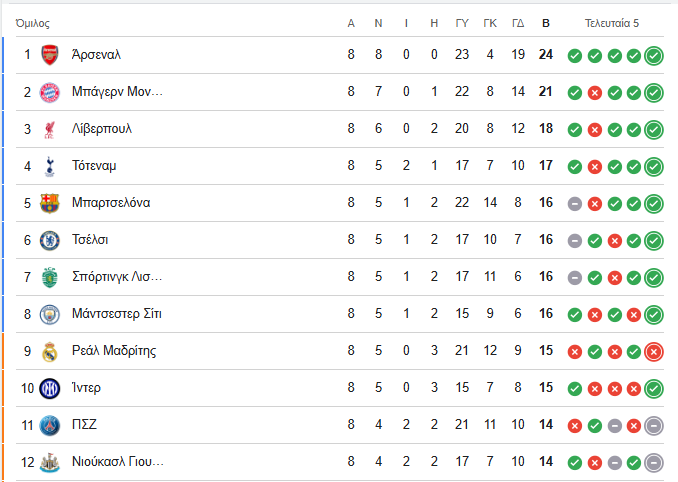The image size is (678, 482).
Task: Click the Chelsea badge icon
Action: tap(50, 240)
